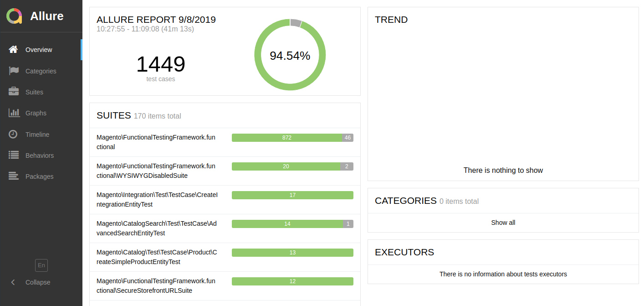The image size is (644, 306).
Task: Click the ALLURE REPORT 9/8/2019 title
Action: coord(156,20)
